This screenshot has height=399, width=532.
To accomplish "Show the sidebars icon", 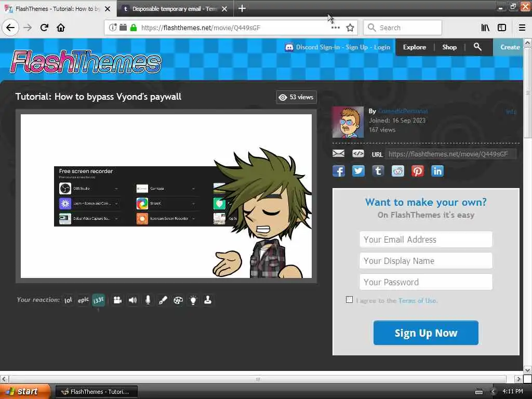I will pos(502,28).
